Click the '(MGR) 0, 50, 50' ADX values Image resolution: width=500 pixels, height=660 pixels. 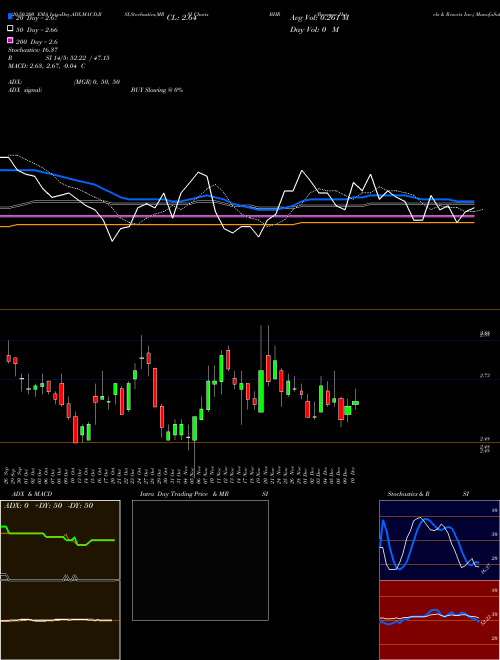tap(97, 82)
